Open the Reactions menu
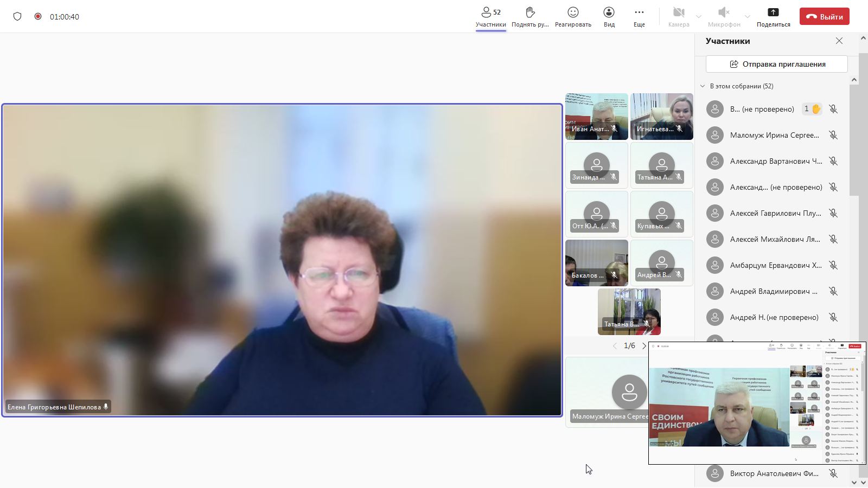The height and width of the screenshot is (488, 868). 573,17
